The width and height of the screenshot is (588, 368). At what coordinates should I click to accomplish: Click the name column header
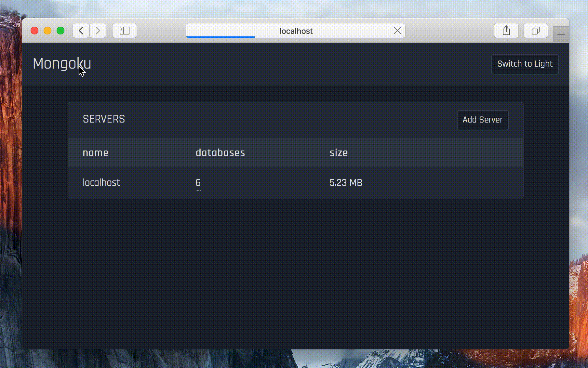(x=96, y=152)
